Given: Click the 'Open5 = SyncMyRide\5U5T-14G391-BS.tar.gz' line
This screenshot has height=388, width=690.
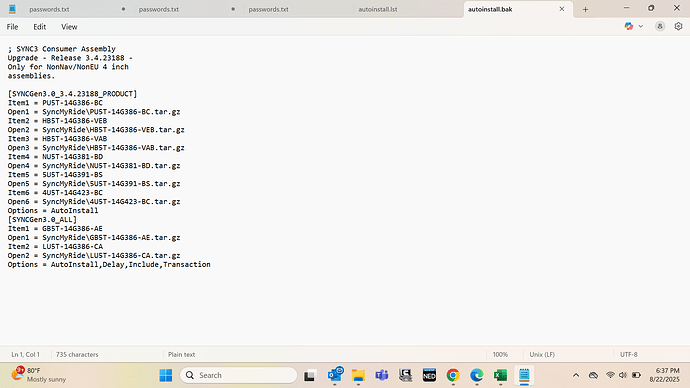Looking at the screenshot, I should point(94,184).
